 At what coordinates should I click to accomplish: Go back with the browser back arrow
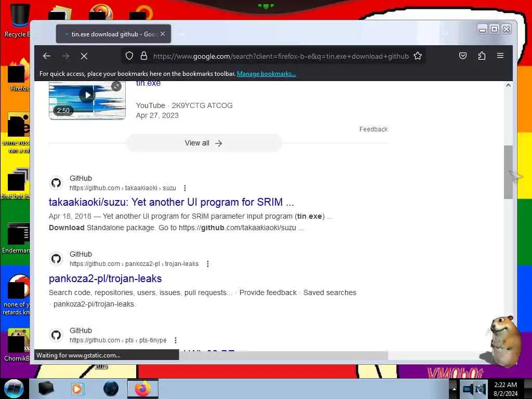[47, 56]
